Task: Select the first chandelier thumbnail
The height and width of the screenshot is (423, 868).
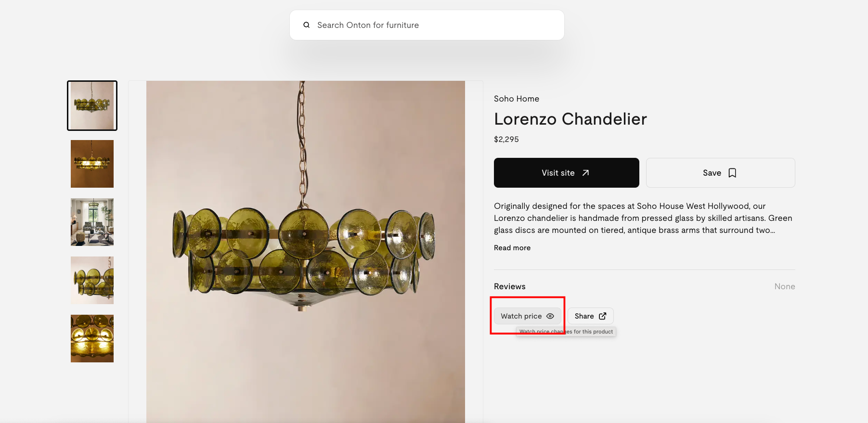Action: (x=92, y=105)
